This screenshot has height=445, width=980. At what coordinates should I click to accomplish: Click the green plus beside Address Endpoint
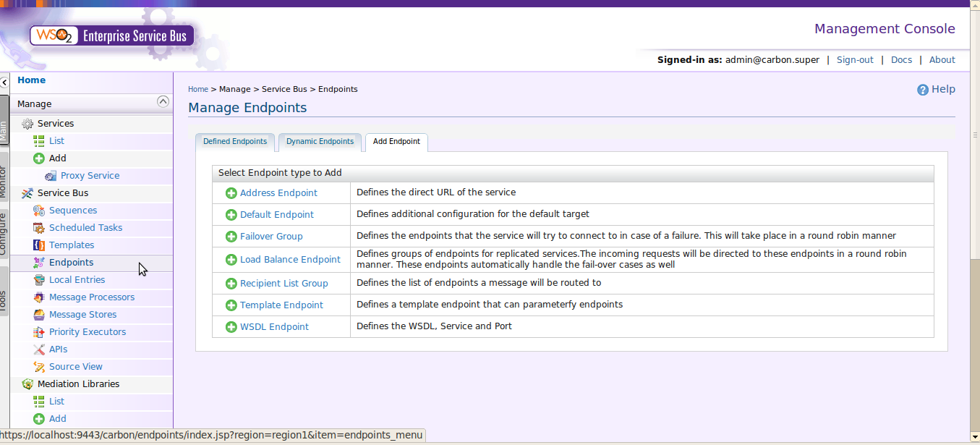pos(231,192)
